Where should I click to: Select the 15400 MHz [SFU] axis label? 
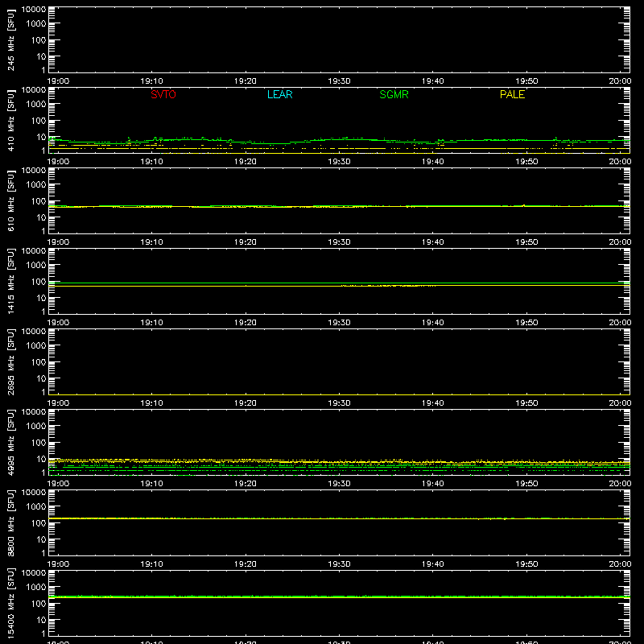click(10, 603)
